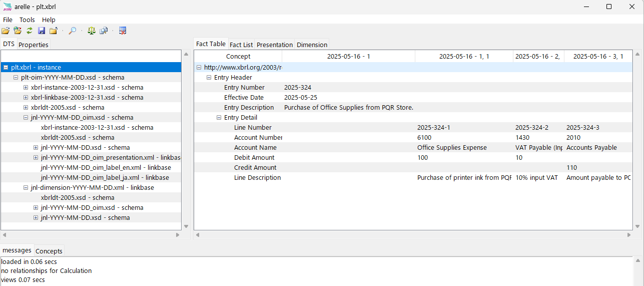Collapse the jnl-YYYY-MM-DD_oim.xsd schema node under plt-oim
644x286 pixels.
coord(26,117)
